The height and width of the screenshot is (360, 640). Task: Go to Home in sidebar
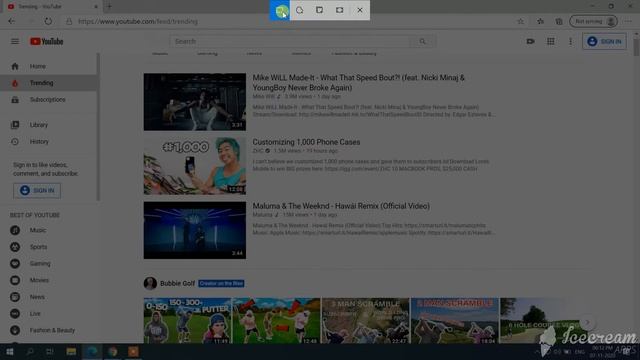(48, 66)
